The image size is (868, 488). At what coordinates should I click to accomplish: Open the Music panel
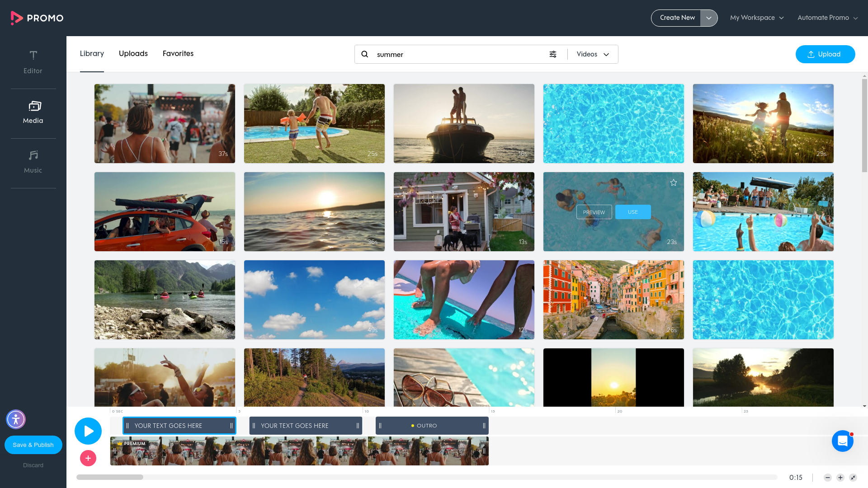(33, 162)
